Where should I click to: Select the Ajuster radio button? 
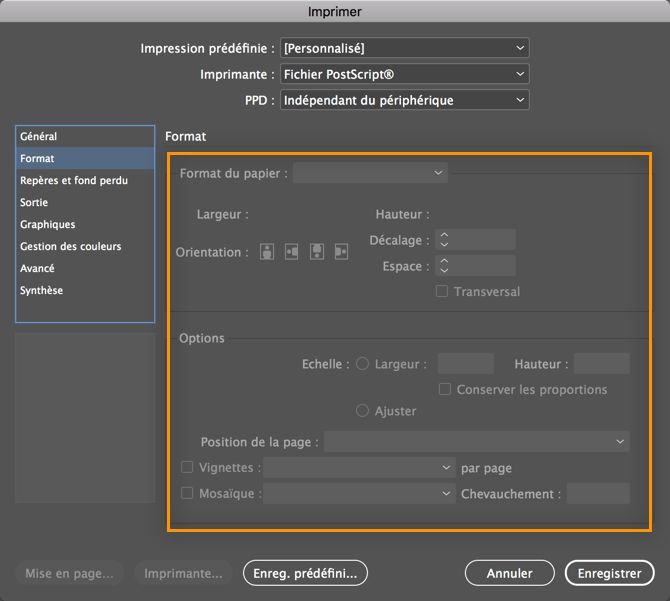pos(363,411)
